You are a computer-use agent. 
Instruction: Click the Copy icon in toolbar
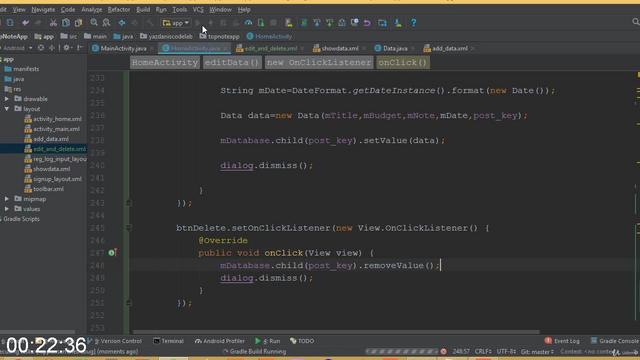click(66, 23)
